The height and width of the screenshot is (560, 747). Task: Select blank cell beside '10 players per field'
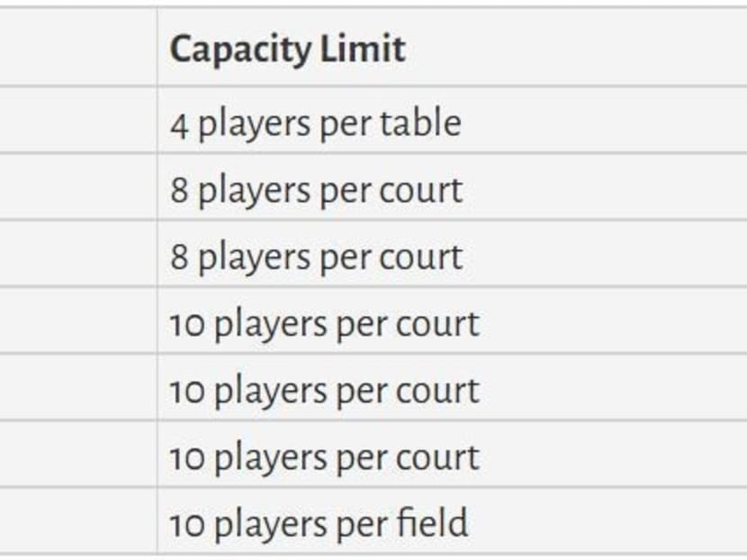coord(77,522)
